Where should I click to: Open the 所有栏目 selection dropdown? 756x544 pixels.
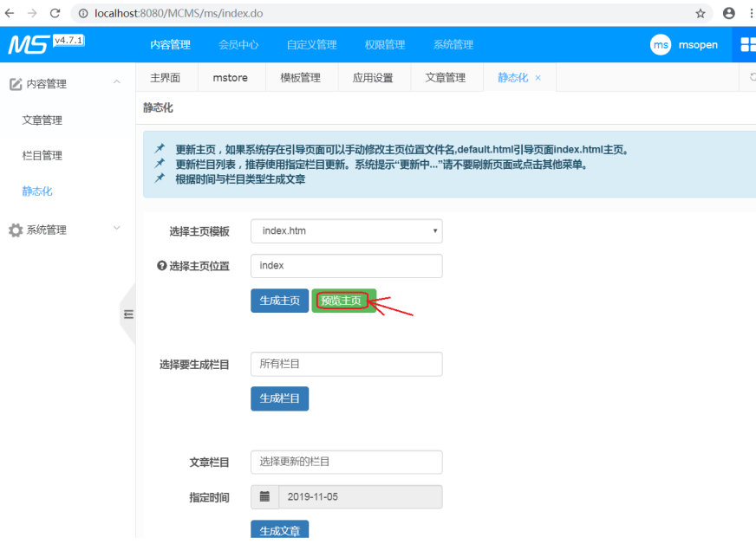pos(346,364)
